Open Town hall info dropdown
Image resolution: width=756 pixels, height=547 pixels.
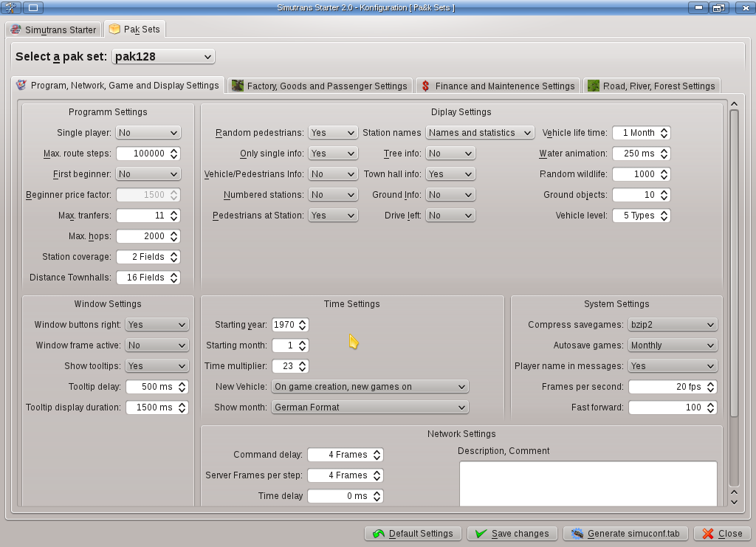[450, 174]
